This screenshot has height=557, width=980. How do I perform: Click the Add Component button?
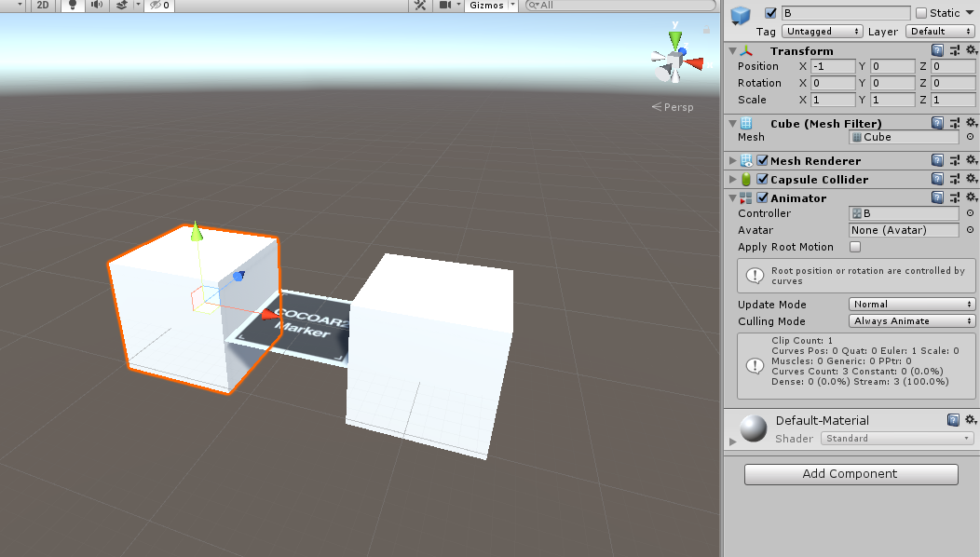[851, 474]
